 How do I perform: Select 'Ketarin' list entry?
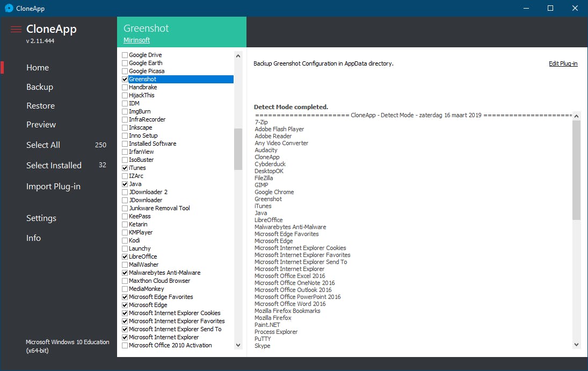point(138,225)
